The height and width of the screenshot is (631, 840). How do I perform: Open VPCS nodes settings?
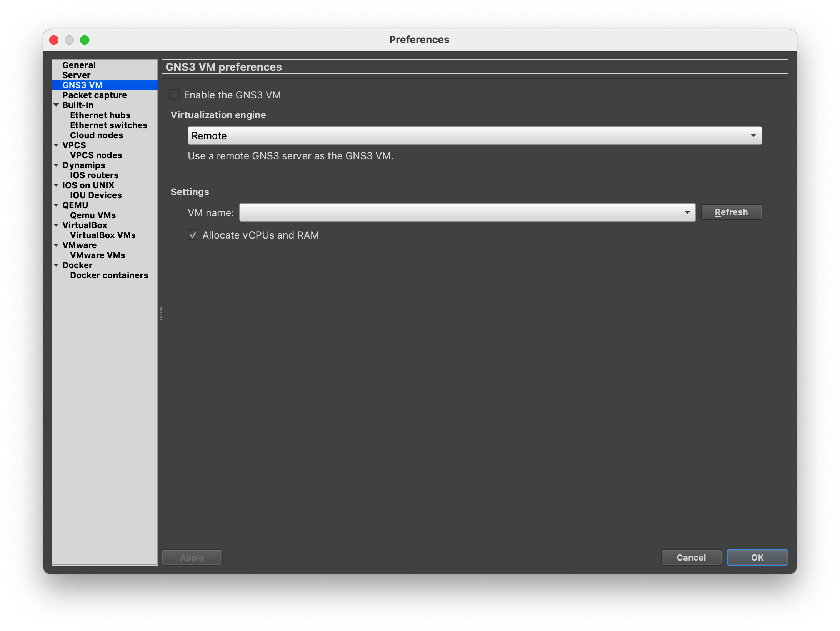[x=96, y=155]
